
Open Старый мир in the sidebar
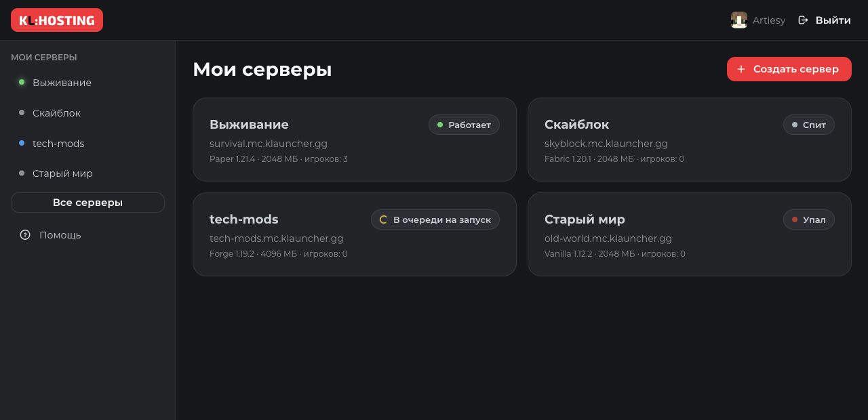click(88, 173)
